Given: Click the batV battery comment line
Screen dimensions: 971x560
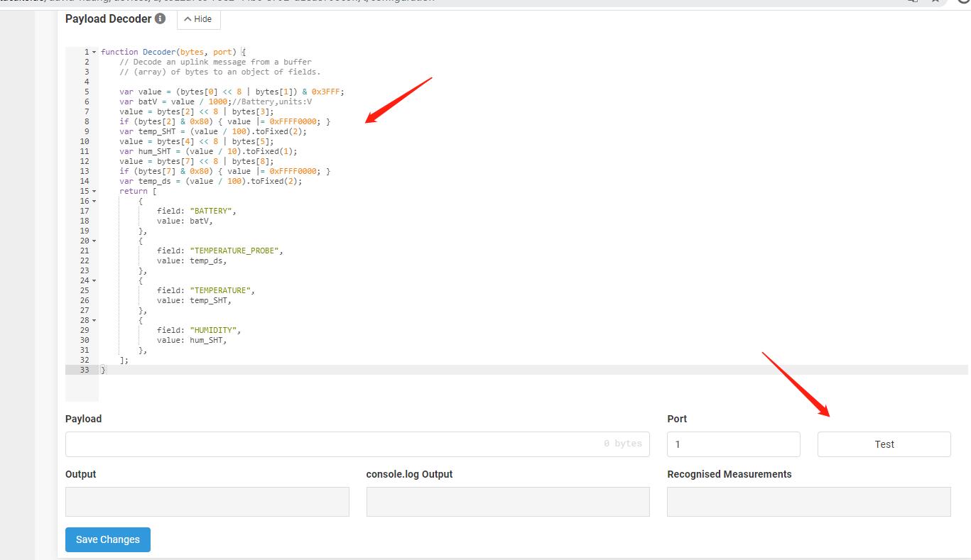Looking at the screenshot, I should (x=216, y=101).
